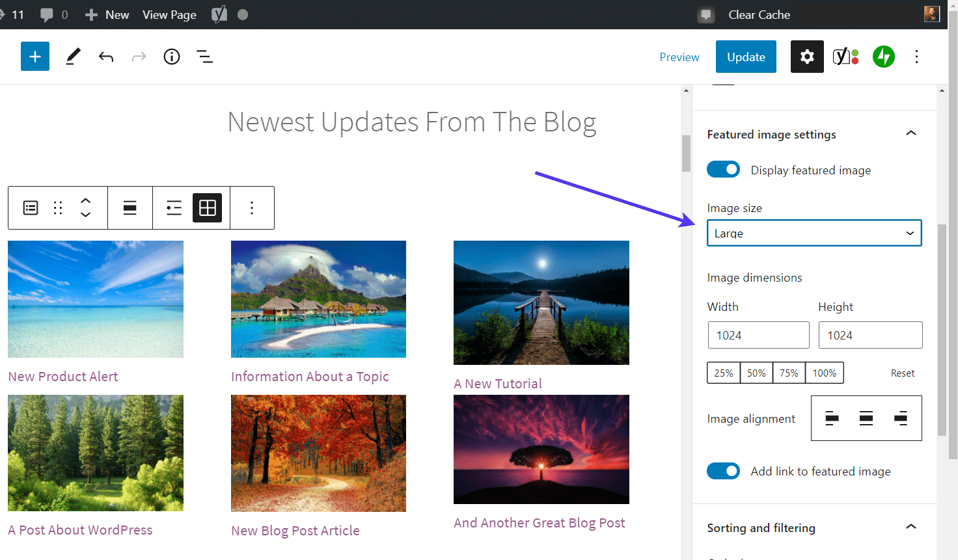The image size is (958, 560).
Task: Open the List View outline icon
Action: pyautogui.click(x=205, y=57)
